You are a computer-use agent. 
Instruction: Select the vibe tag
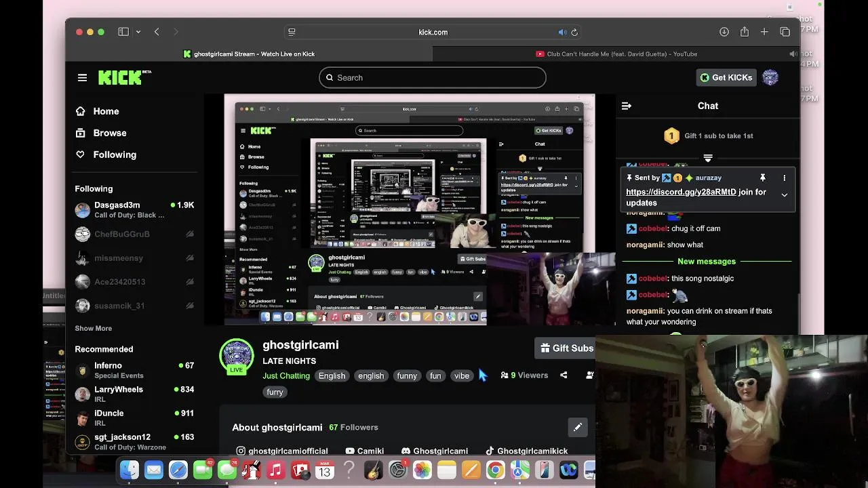[x=462, y=376]
